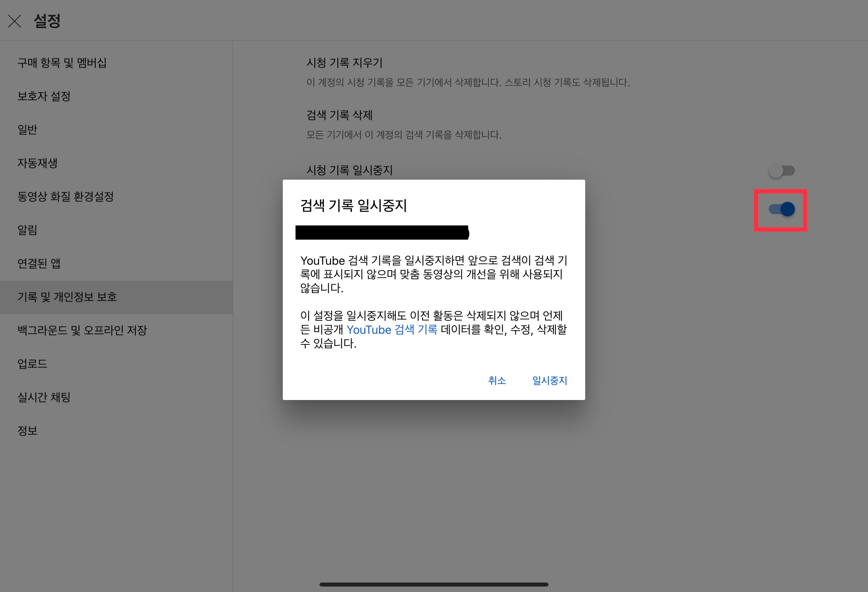Select 기록 및 개인정보 보호 entry
Image resolution: width=868 pixels, height=592 pixels.
[x=116, y=297]
